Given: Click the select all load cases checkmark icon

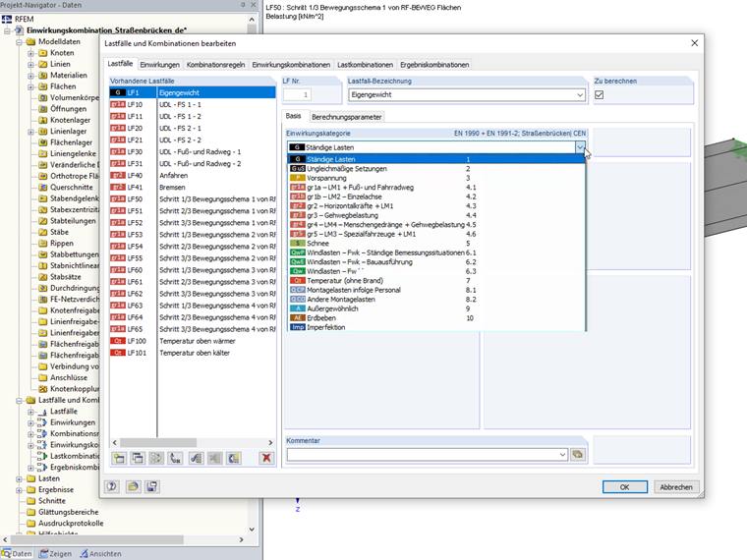Looking at the screenshot, I should [196, 458].
